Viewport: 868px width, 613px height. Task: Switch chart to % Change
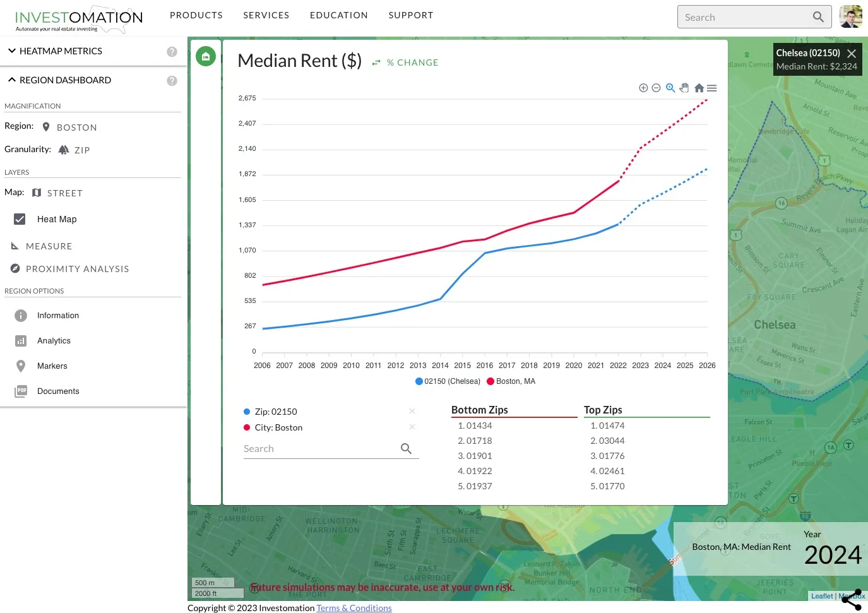[405, 62]
